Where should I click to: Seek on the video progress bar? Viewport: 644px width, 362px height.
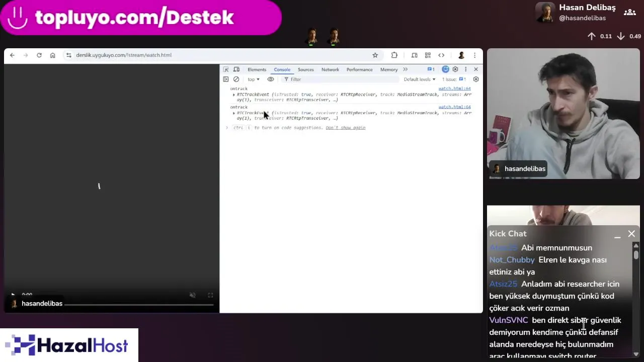[140, 304]
